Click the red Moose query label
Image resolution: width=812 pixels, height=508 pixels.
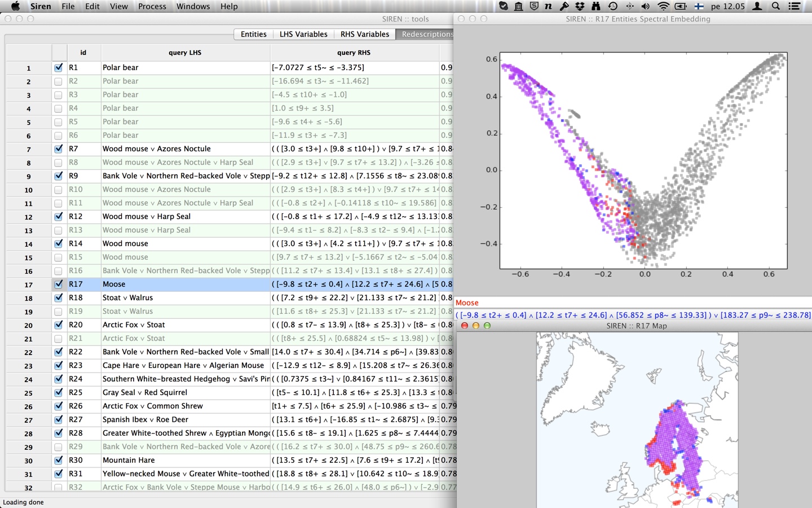(x=467, y=303)
